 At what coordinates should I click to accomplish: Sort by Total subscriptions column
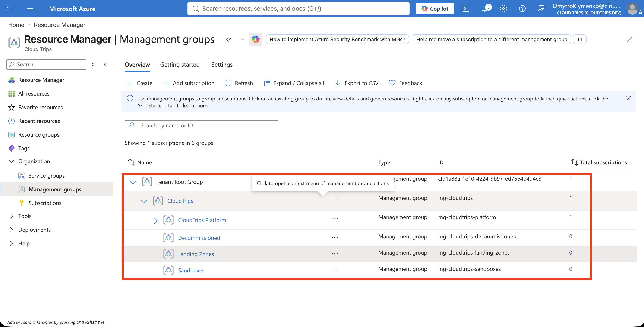tap(599, 162)
